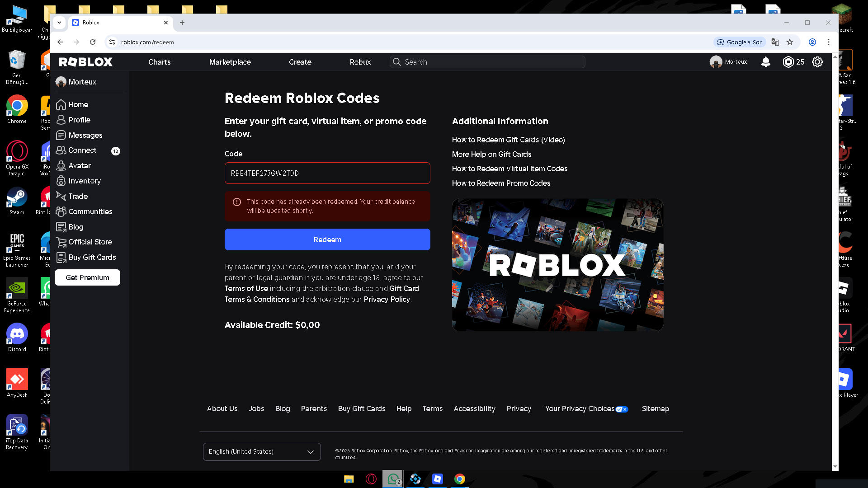The height and width of the screenshot is (488, 868).
Task: Open a new browser tab
Action: (182, 23)
